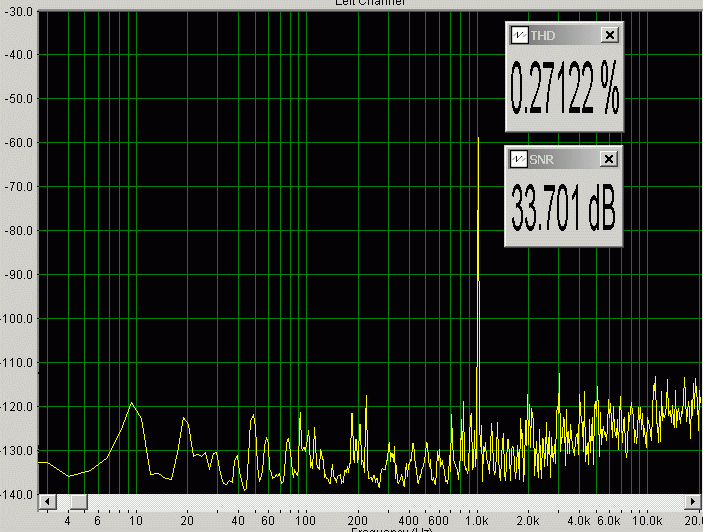Click the THD value 0.27122 %
Viewport: 703px width, 532px height.
564,88
